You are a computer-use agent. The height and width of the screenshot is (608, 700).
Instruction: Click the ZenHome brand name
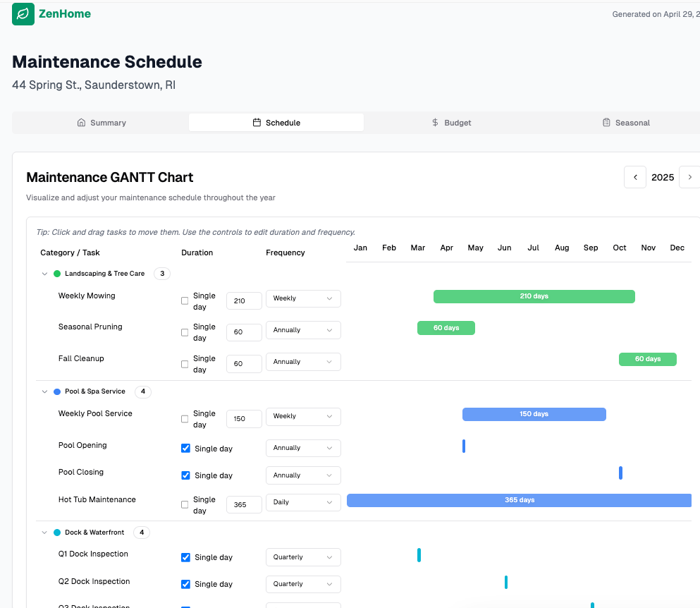point(65,14)
